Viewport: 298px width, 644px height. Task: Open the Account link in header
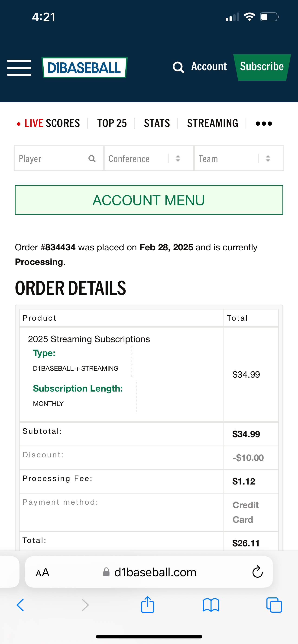point(209,67)
